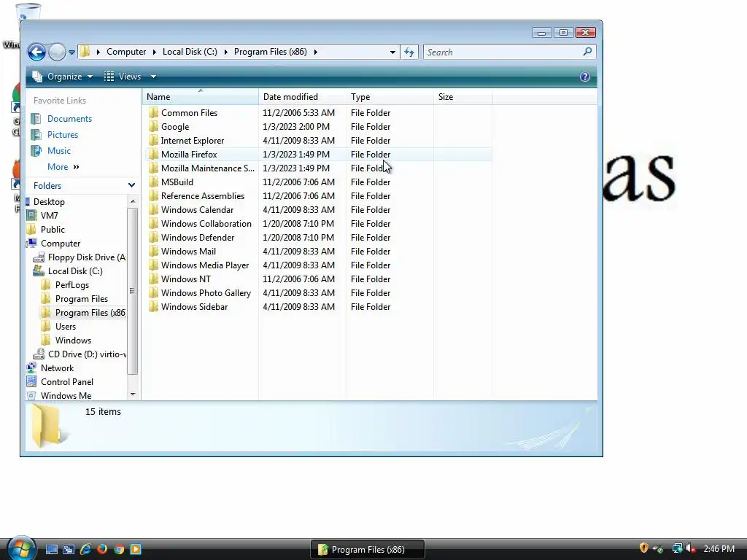Image resolution: width=747 pixels, height=560 pixels.
Task: Select the Google folder icon
Action: pyautogui.click(x=153, y=127)
